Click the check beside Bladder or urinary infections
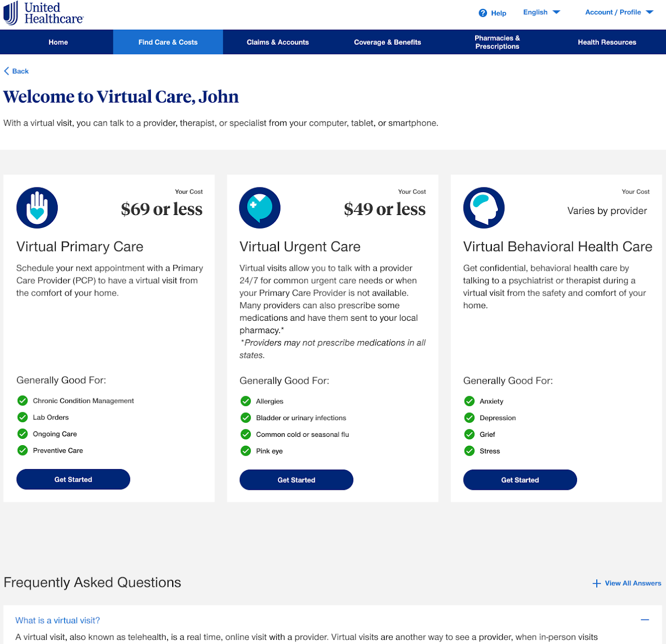The width and height of the screenshot is (666, 644). click(x=246, y=418)
